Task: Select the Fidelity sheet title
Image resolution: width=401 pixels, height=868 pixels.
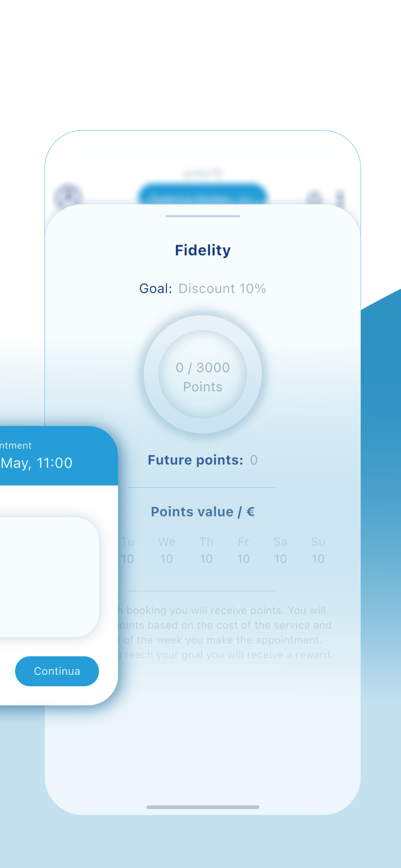Action: [202, 250]
